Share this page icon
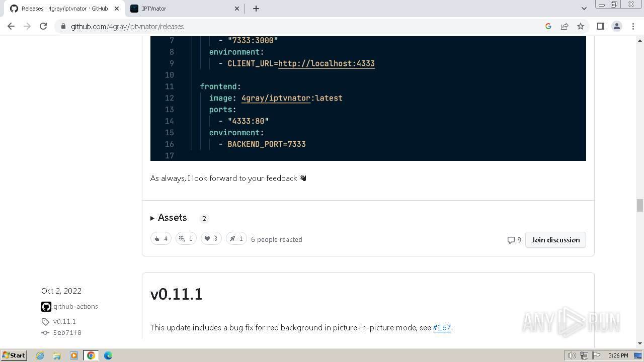The image size is (644, 362). tap(565, 26)
